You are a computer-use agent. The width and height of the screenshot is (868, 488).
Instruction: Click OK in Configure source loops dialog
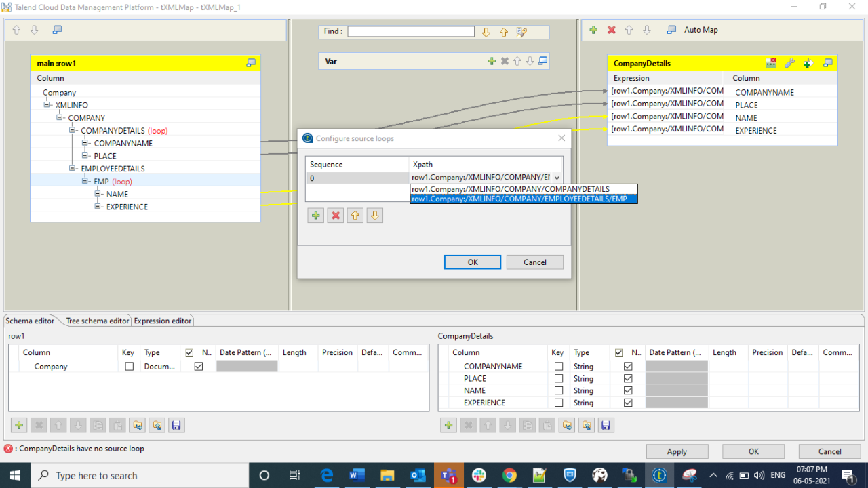click(473, 262)
